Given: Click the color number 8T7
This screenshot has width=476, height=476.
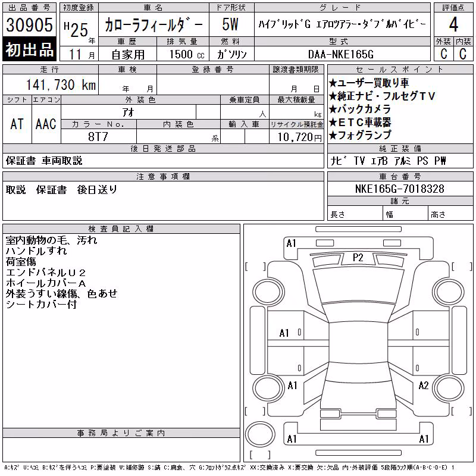Looking at the screenshot, I should (98, 137).
